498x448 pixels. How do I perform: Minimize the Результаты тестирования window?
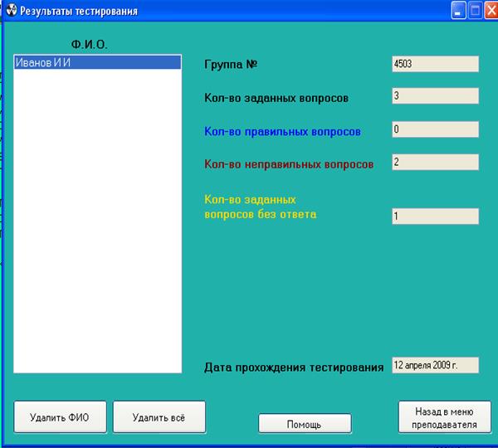458,11
